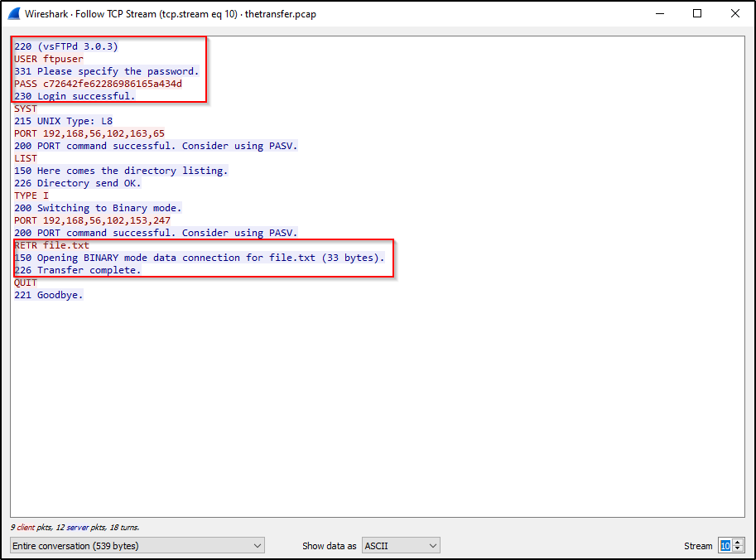The image size is (756, 560).
Task: Click the 226 Transfer complete line
Action: pyautogui.click(x=77, y=270)
